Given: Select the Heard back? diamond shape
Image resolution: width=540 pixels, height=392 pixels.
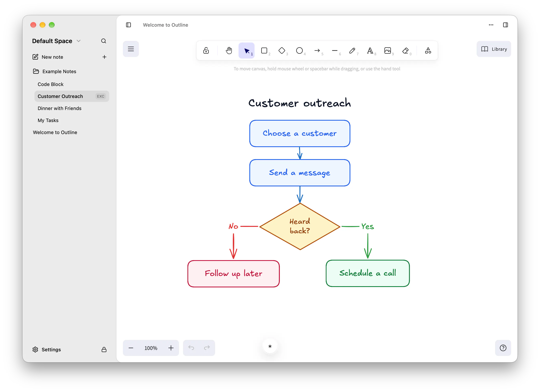Looking at the screenshot, I should [300, 226].
